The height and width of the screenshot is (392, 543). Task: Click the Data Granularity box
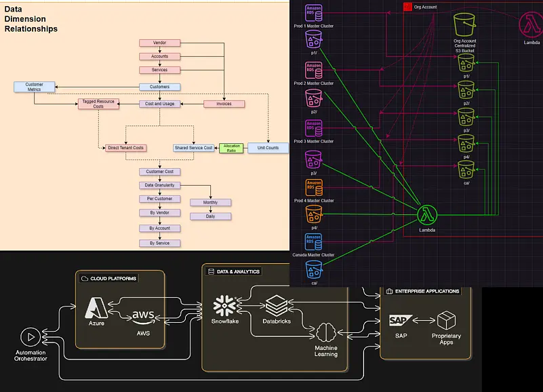(160, 185)
